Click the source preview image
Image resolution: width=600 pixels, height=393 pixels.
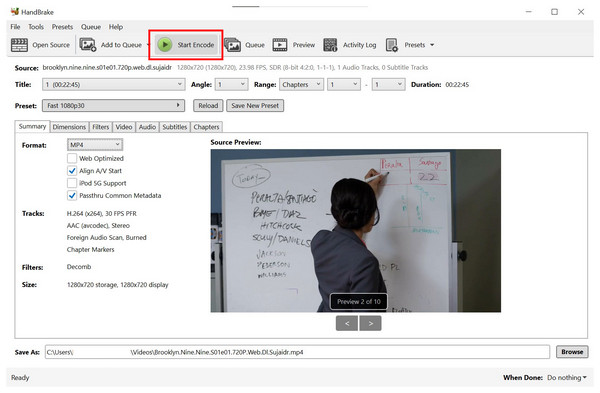(x=355, y=231)
